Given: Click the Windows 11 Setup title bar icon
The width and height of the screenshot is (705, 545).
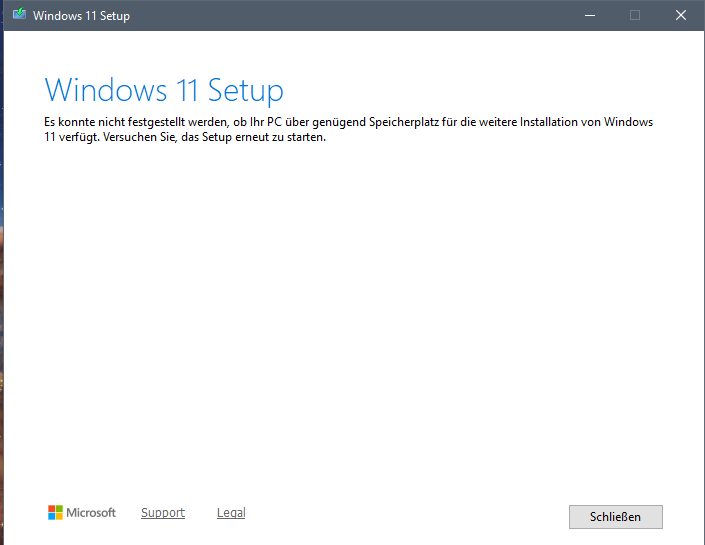Looking at the screenshot, I should pos(19,14).
